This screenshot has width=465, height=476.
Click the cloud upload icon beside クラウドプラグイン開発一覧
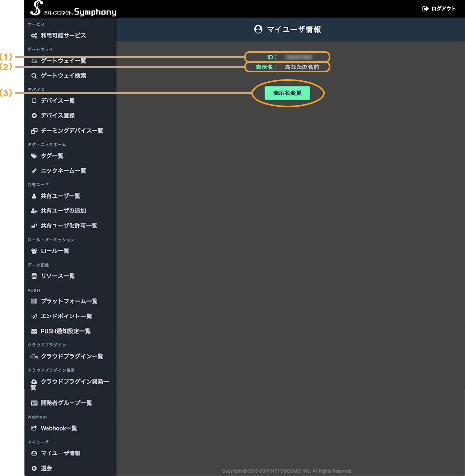34,381
